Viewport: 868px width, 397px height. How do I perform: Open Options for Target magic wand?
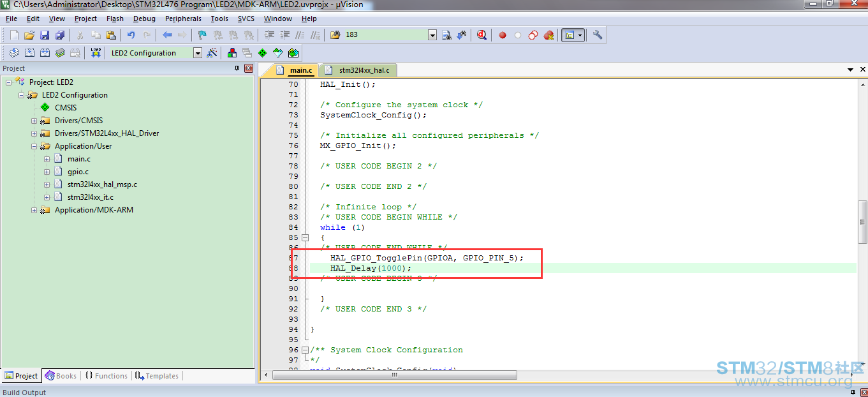pyautogui.click(x=212, y=53)
